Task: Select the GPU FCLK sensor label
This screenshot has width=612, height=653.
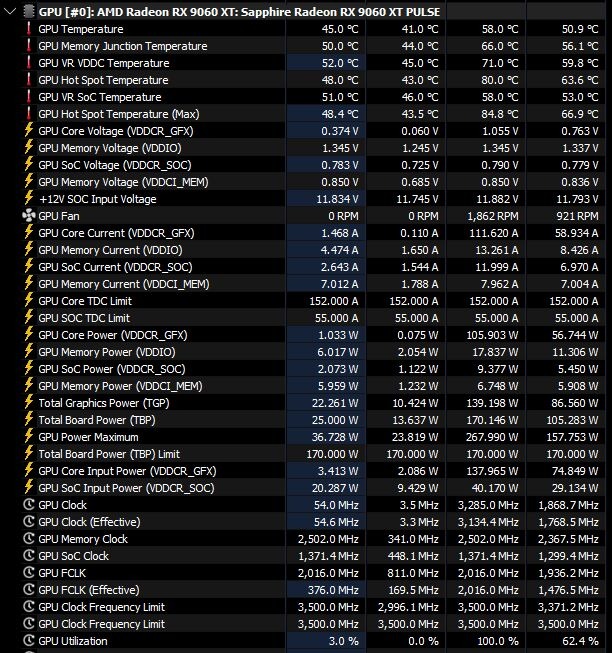Action: 62,573
